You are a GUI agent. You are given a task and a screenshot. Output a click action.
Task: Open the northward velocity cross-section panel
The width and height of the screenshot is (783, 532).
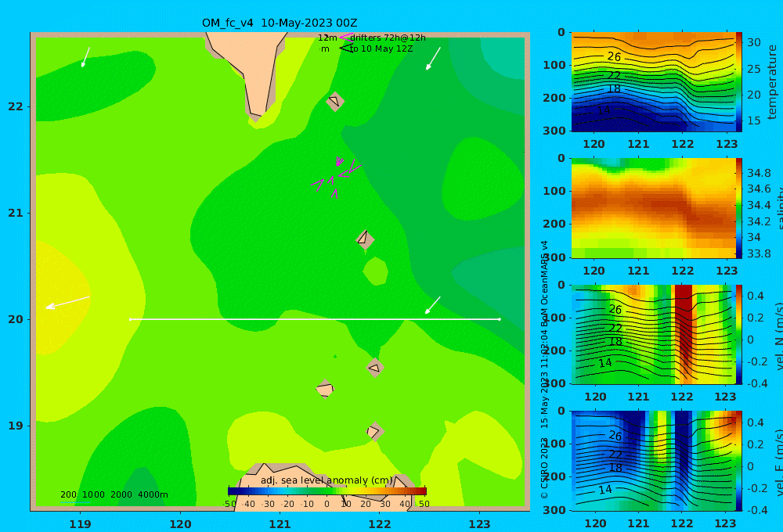click(653, 334)
